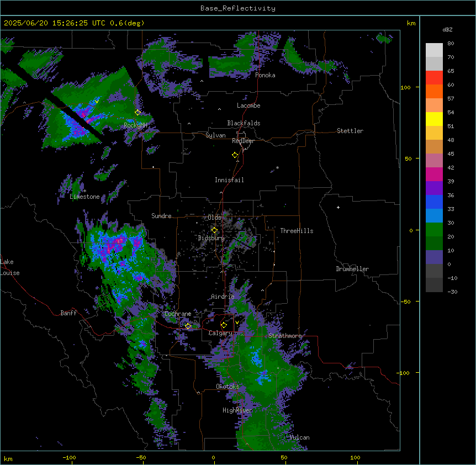
Task: Click the Sylvan label
Action: click(215, 135)
